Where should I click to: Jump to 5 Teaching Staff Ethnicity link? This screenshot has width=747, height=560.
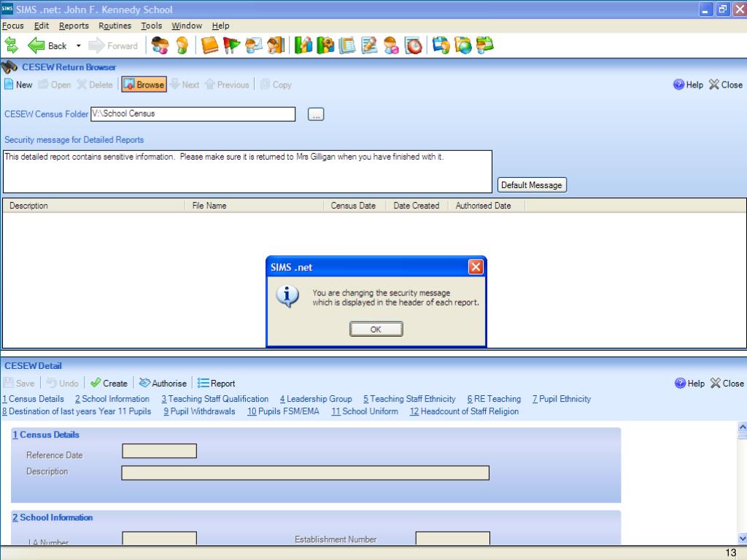pyautogui.click(x=409, y=399)
